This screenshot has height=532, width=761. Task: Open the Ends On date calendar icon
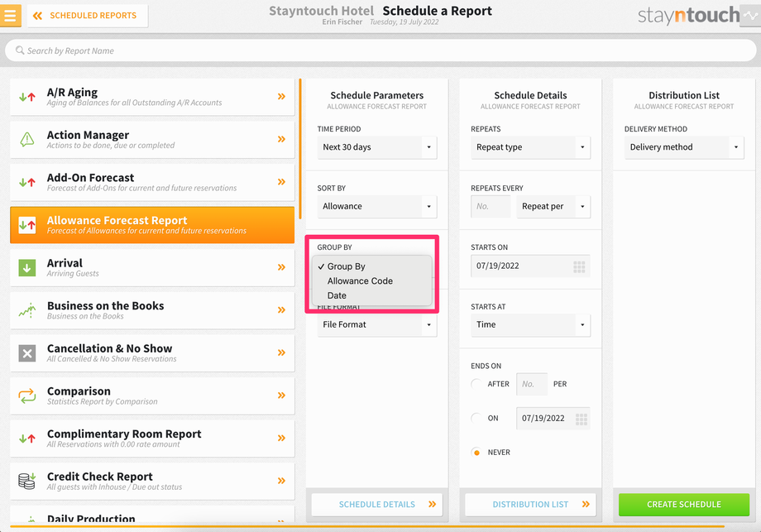[581, 419]
